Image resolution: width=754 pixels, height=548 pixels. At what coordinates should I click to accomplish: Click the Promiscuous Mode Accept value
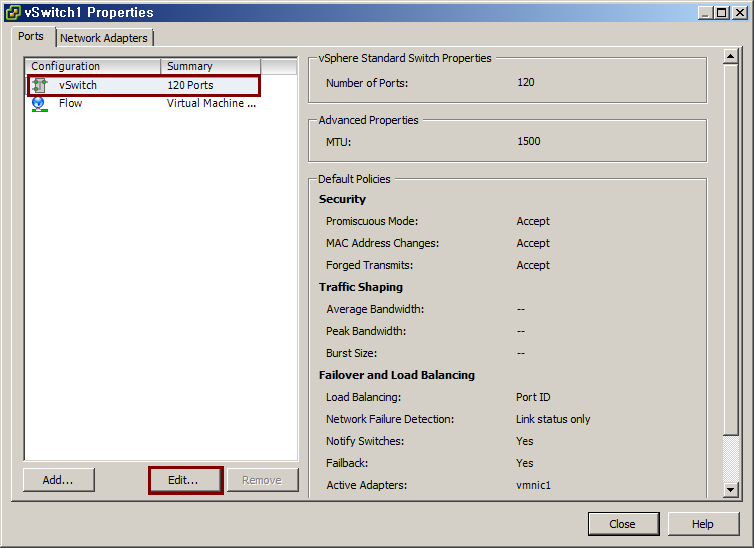[533, 221]
